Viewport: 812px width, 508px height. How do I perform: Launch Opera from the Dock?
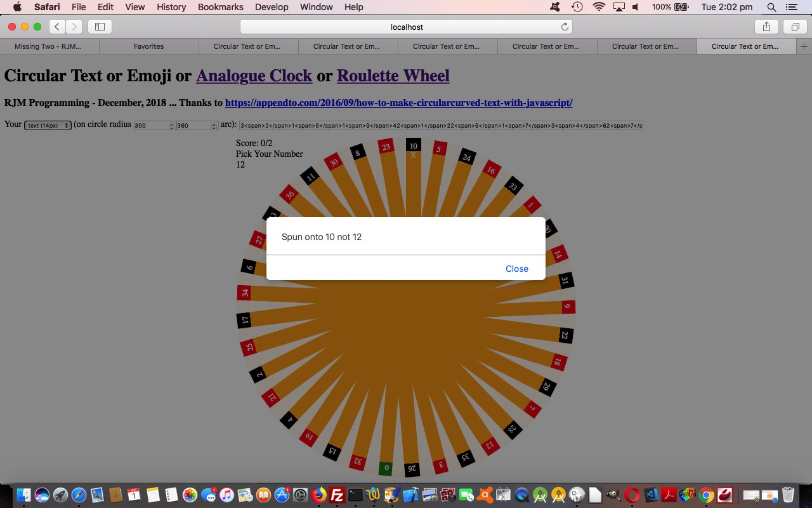pos(632,495)
